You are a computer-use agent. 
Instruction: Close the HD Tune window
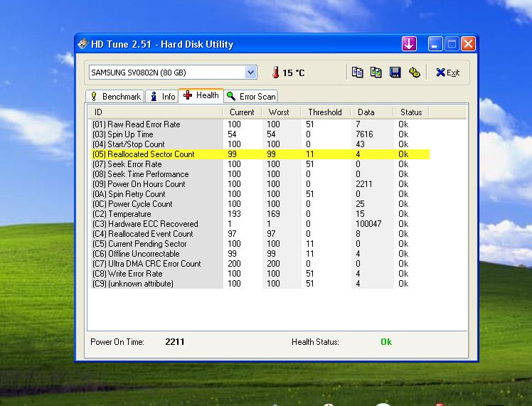[x=468, y=44]
